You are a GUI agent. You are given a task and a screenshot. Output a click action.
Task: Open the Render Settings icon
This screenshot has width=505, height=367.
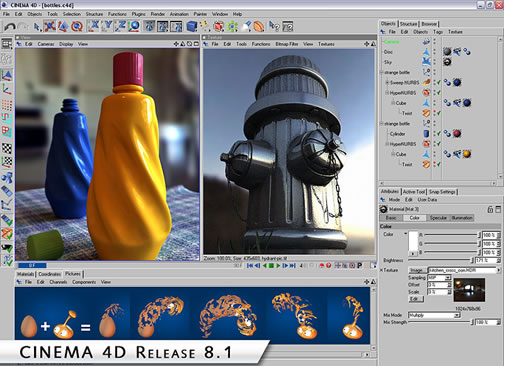click(x=176, y=26)
